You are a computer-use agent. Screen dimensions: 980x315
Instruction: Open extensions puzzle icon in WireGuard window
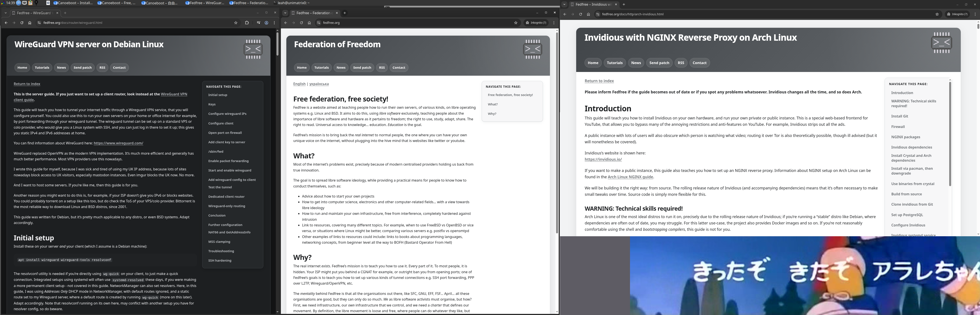point(247,23)
